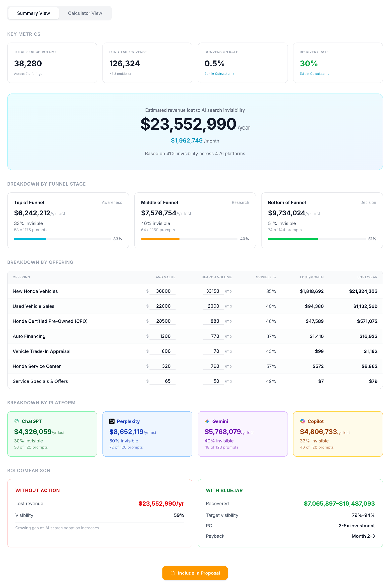
Task: Click the 0.5% conversion rate value
Action: point(214,64)
